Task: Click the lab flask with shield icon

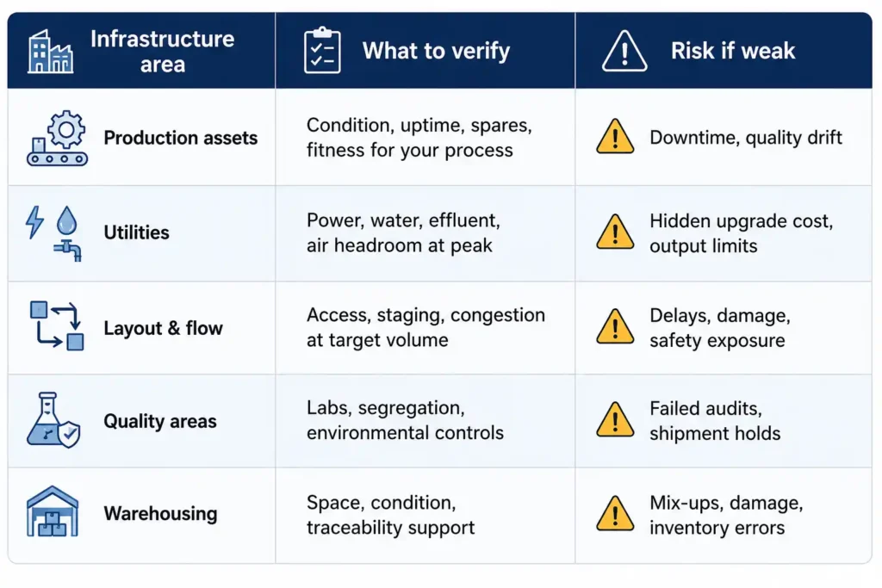Action: click(53, 420)
